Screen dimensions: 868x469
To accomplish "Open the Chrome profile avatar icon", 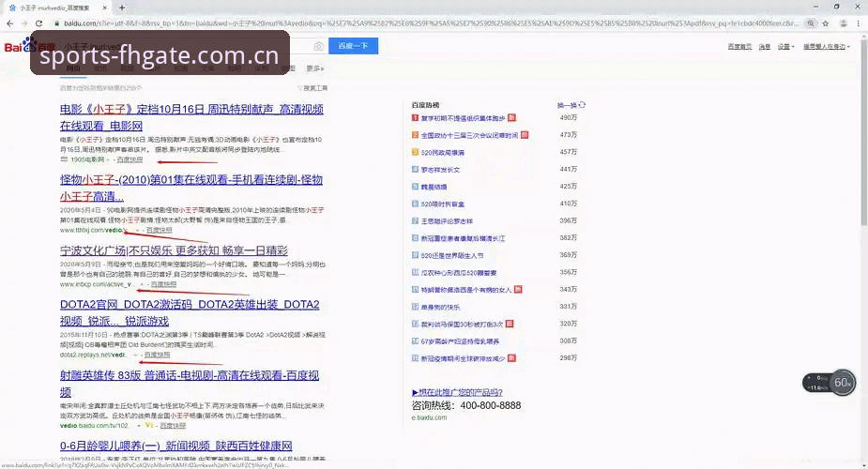I will pos(843,23).
